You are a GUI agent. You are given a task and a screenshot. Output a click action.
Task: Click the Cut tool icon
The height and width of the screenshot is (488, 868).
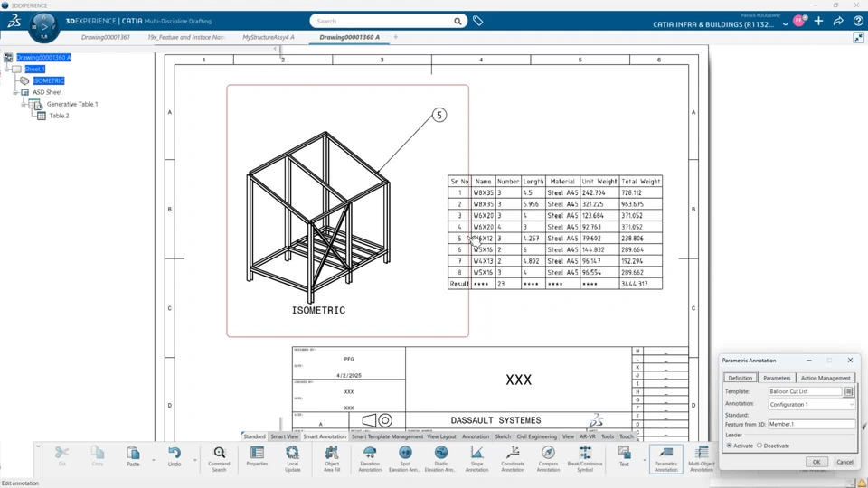(x=62, y=453)
